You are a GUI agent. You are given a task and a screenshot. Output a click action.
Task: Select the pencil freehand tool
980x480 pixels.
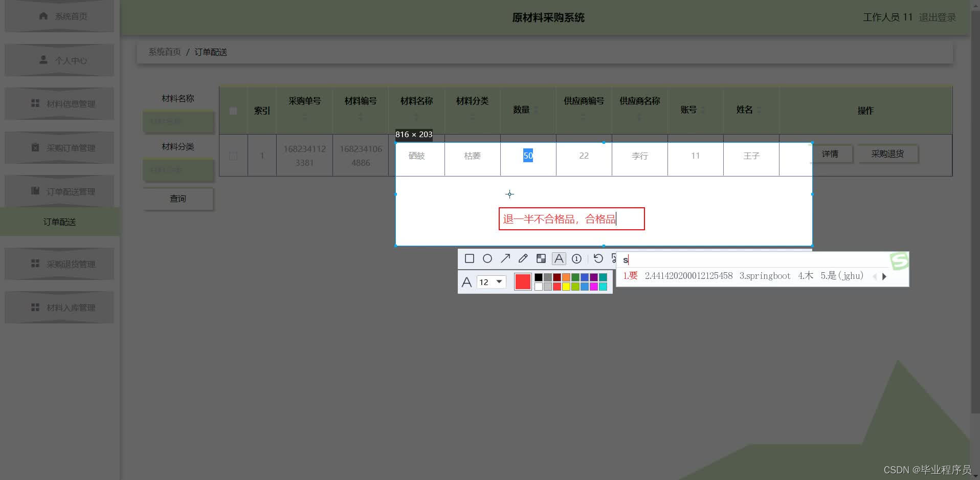[523, 258]
